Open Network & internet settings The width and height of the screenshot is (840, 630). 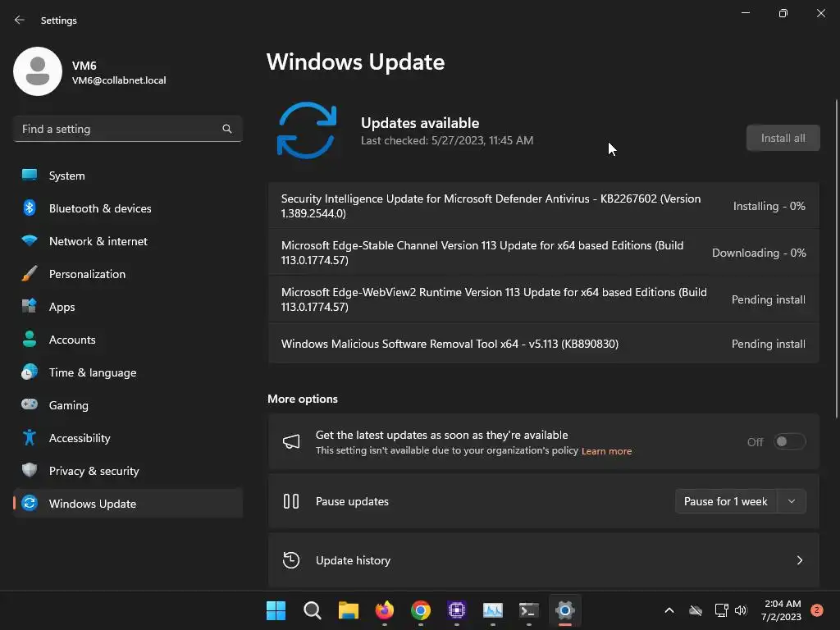[x=127, y=241]
